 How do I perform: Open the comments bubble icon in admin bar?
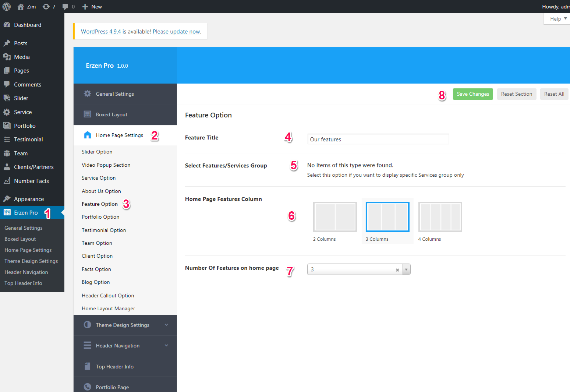(x=65, y=7)
